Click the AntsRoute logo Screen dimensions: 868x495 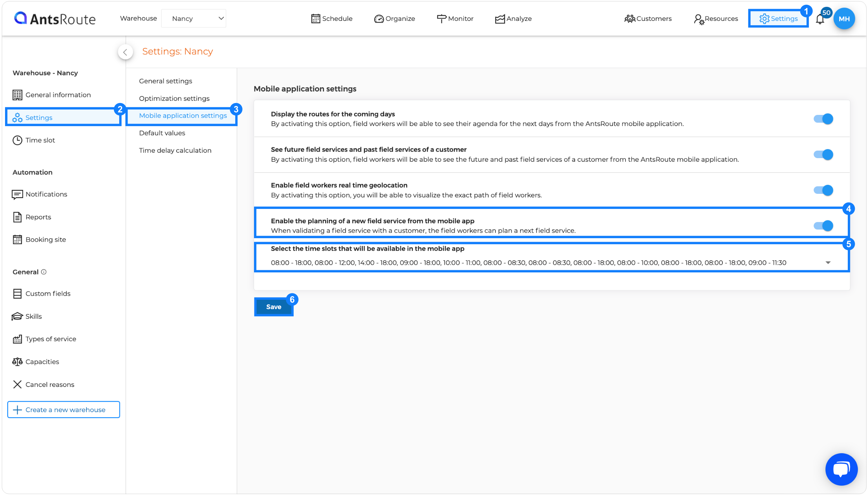point(55,18)
